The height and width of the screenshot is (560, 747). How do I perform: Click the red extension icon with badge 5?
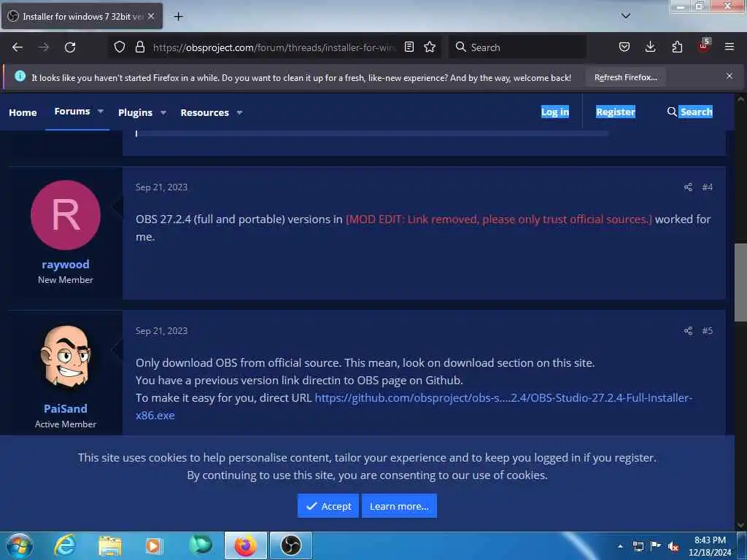(704, 46)
